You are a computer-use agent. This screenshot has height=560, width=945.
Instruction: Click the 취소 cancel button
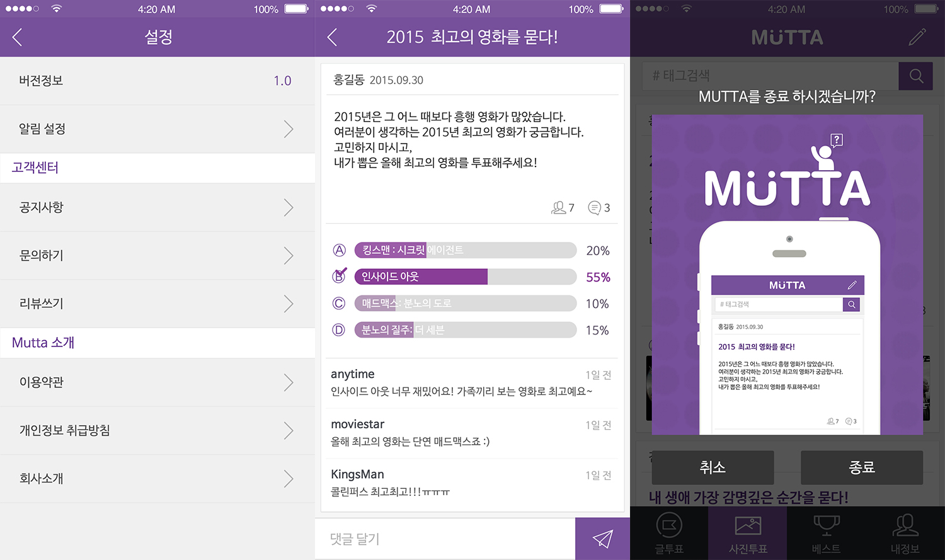coord(713,467)
